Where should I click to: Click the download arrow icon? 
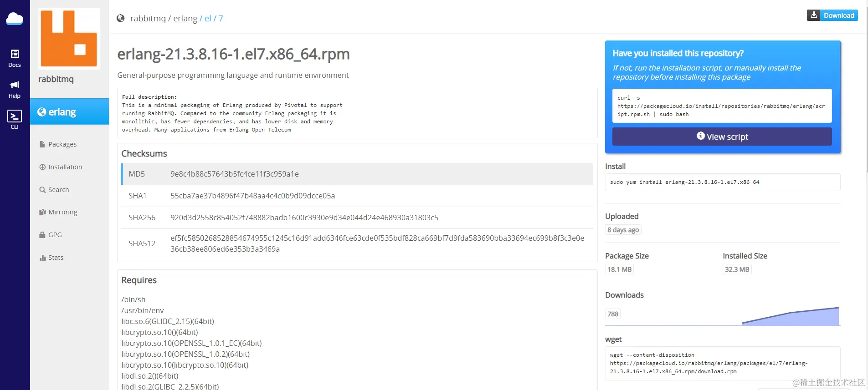(814, 15)
